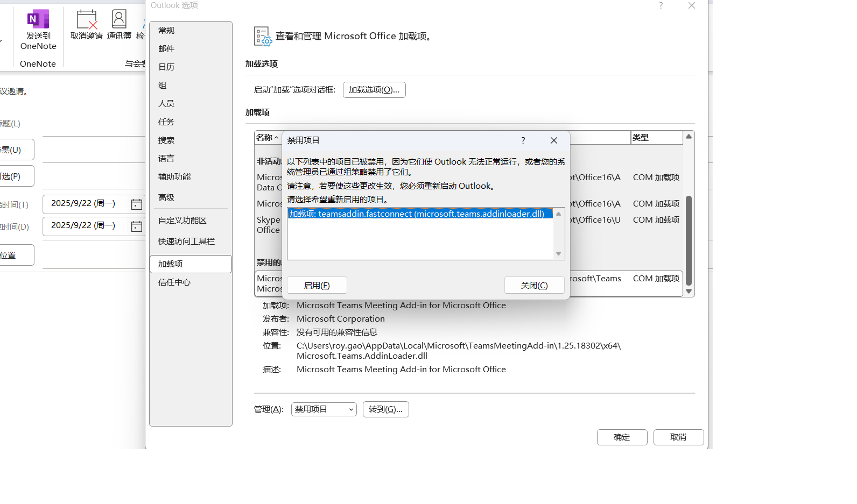Screen dimensions: 857x504
Task: Click the Outlook 选项 help question mark
Action: click(x=661, y=5)
